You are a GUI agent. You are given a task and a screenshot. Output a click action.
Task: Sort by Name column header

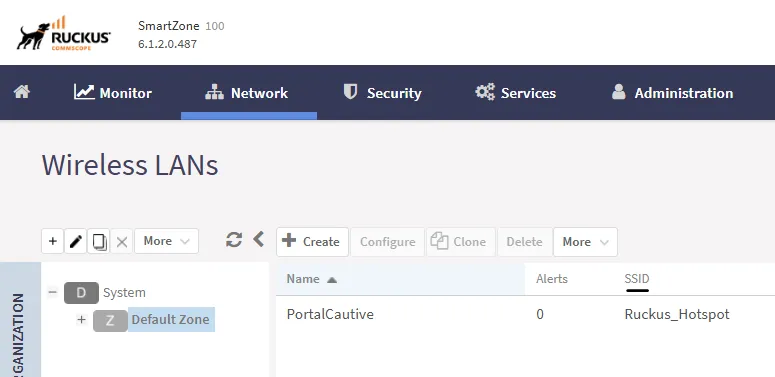tap(400, 279)
